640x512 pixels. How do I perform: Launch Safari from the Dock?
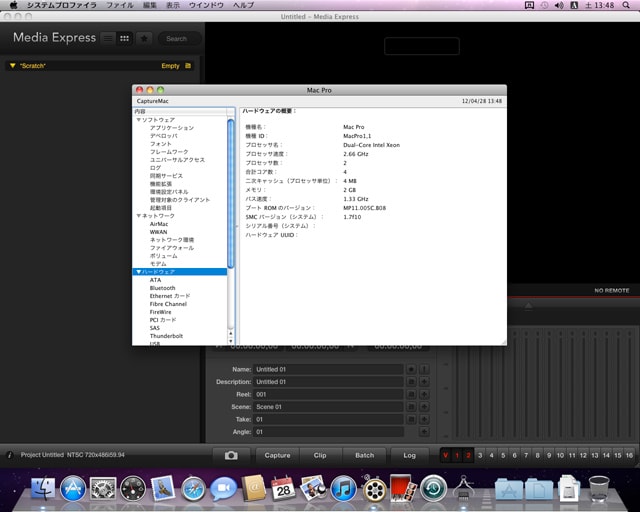coord(193,488)
